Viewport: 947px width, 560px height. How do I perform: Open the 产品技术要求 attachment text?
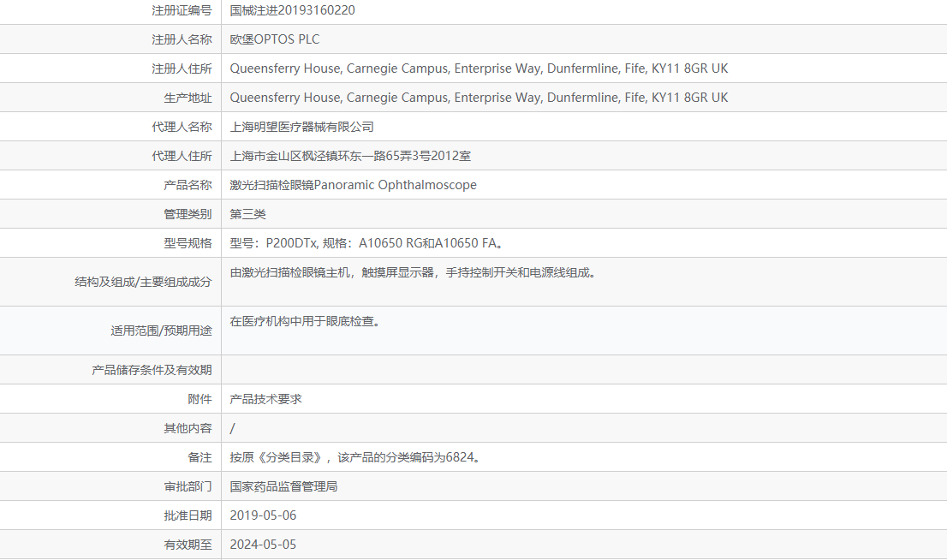(x=265, y=399)
